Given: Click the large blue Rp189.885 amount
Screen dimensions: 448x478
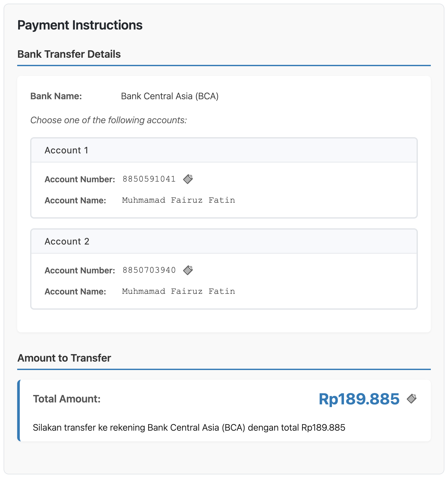Looking at the screenshot, I should pos(359,399).
